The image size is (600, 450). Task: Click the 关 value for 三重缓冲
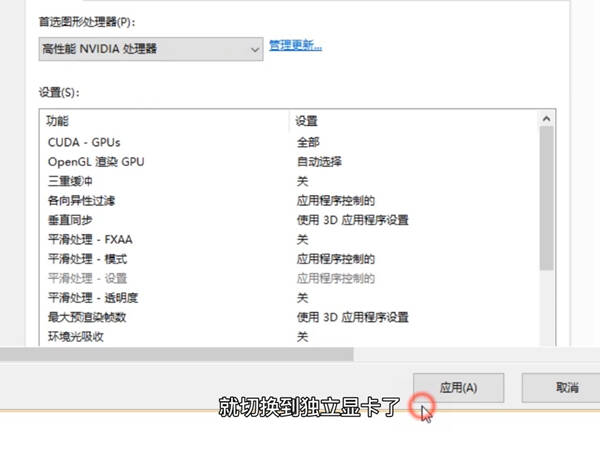[x=302, y=181]
